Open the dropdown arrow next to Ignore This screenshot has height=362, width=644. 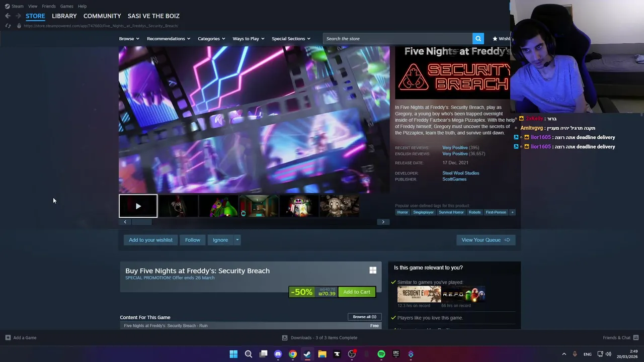pos(237,240)
